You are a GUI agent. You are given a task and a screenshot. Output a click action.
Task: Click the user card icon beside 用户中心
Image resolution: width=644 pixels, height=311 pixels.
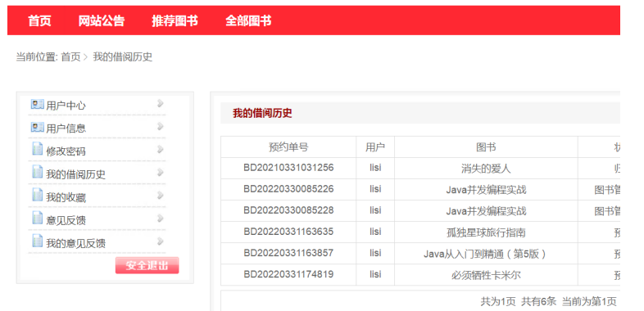click(37, 104)
